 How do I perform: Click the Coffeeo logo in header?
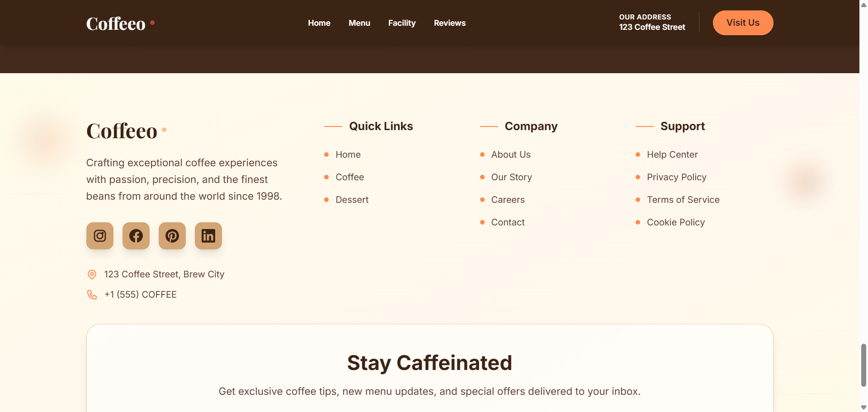click(x=116, y=23)
